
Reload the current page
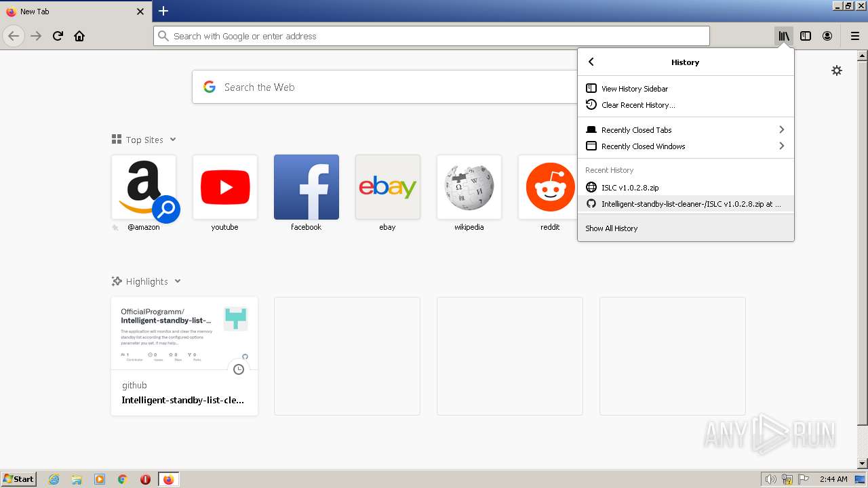(x=58, y=36)
